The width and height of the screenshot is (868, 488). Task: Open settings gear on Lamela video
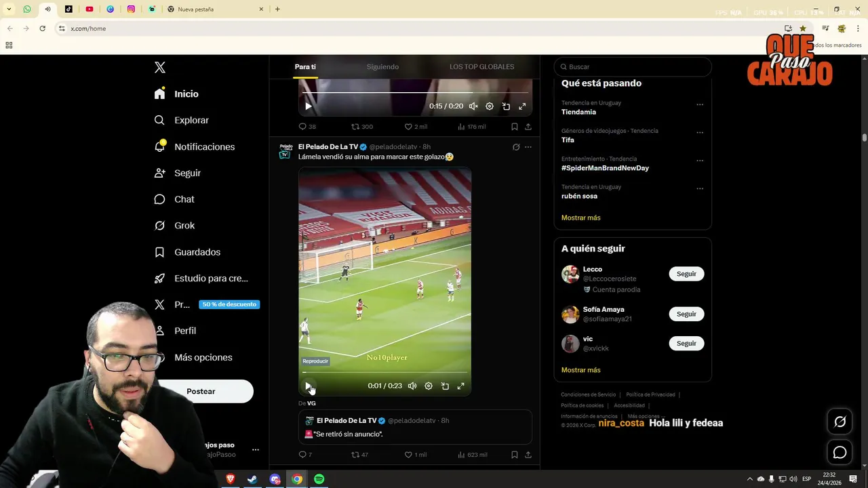(x=429, y=386)
